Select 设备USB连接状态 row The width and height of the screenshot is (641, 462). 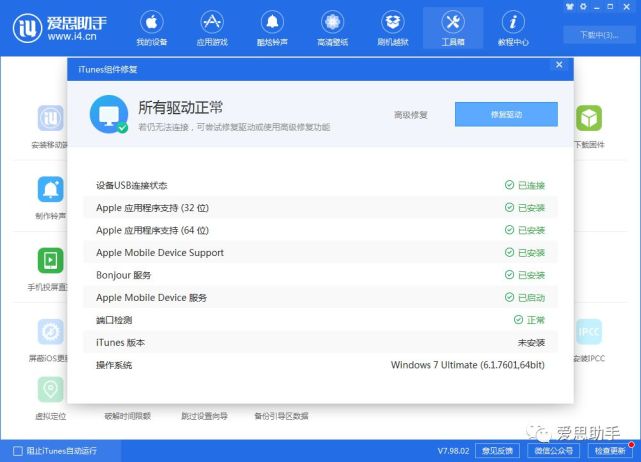coord(320,185)
